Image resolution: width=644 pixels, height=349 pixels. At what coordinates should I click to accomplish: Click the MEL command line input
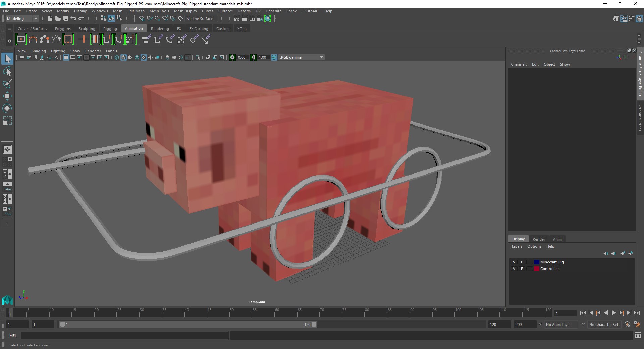pos(124,335)
